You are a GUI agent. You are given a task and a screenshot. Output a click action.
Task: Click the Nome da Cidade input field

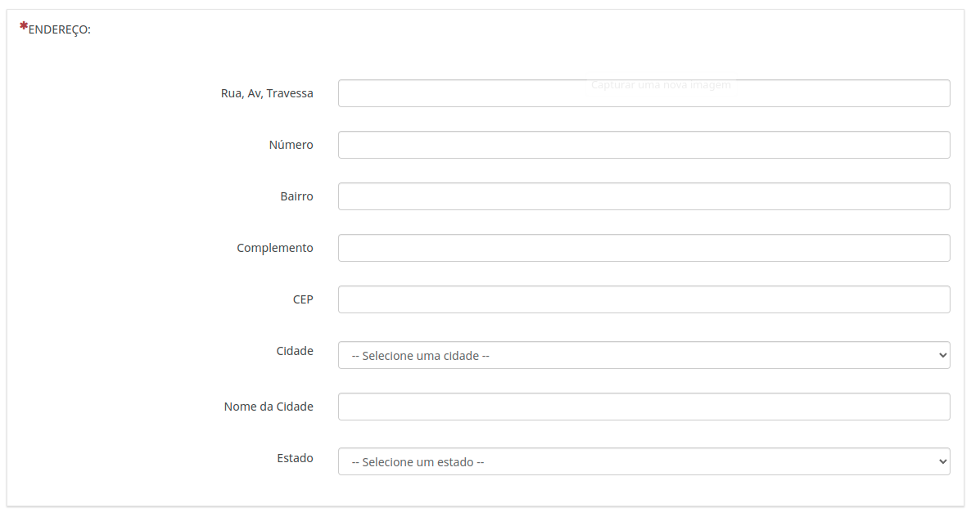point(644,407)
